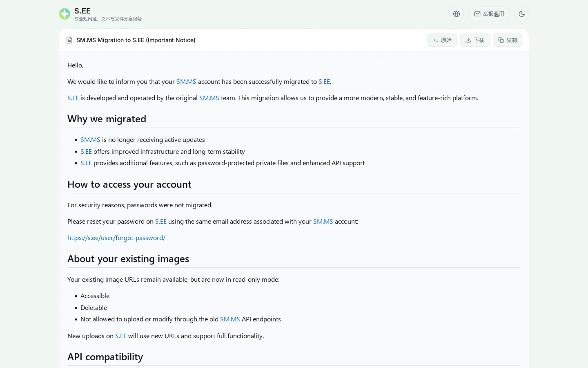Open the language globe selector
Screen dimensions: 588x368
[457, 14]
